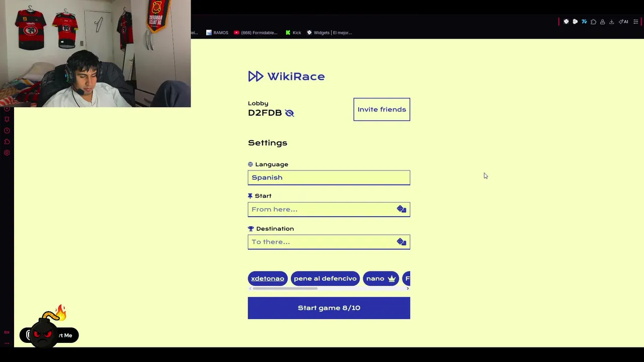Select player chip xdetonao

[268, 279]
